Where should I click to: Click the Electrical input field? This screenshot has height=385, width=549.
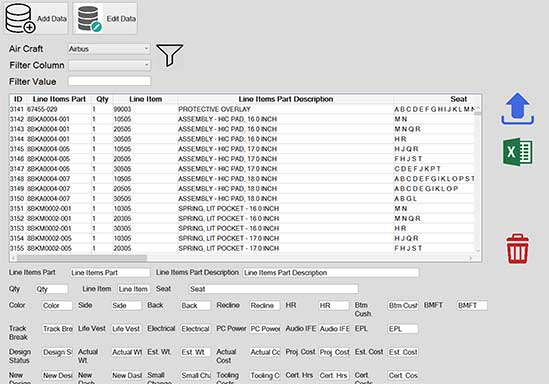(195, 329)
